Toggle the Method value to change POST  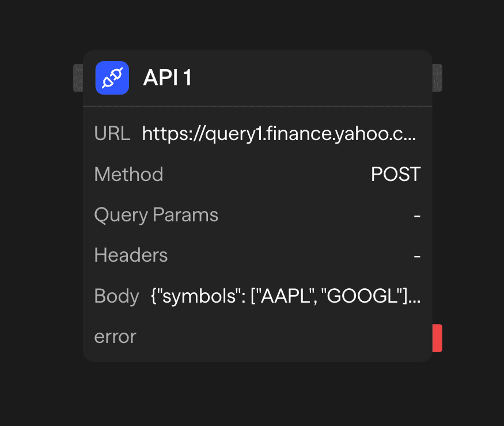pos(396,174)
